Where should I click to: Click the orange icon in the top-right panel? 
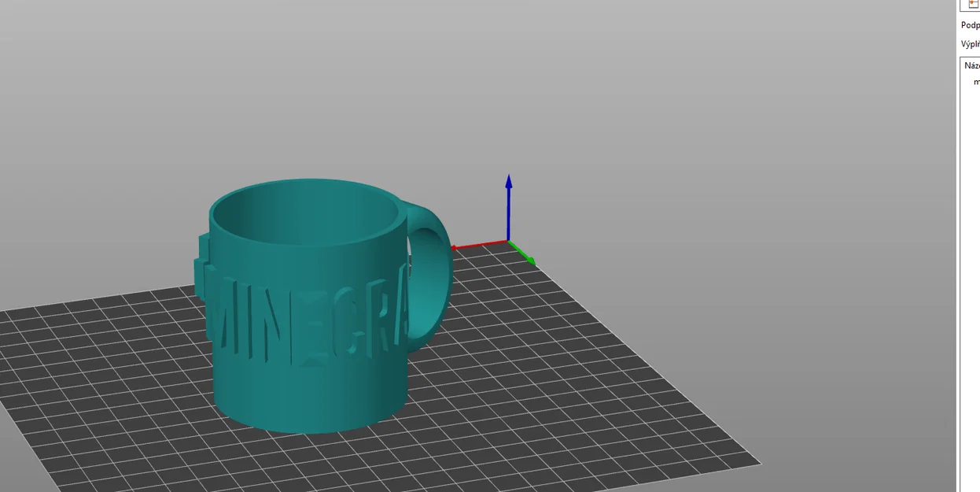click(x=973, y=4)
